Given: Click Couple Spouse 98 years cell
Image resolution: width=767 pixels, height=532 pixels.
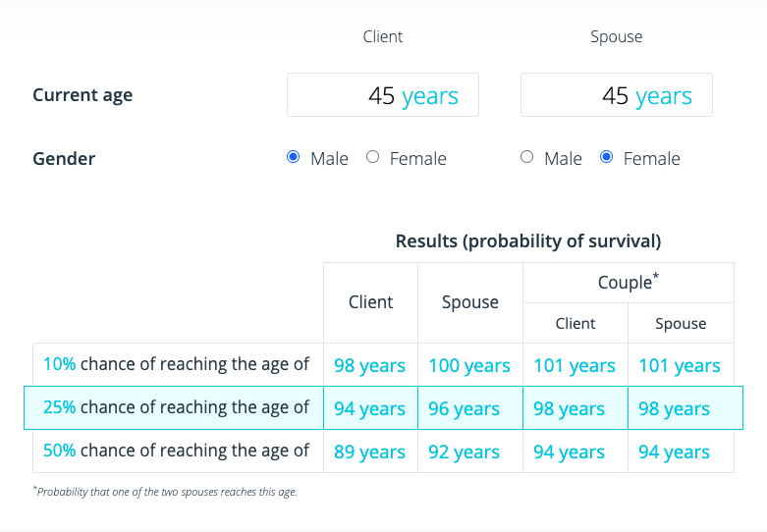Looking at the screenshot, I should 680,409.
